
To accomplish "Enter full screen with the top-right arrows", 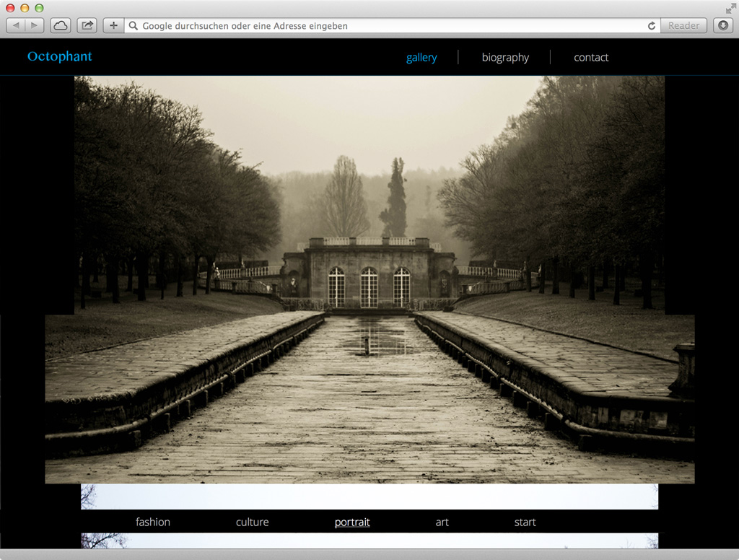I will pyautogui.click(x=730, y=8).
